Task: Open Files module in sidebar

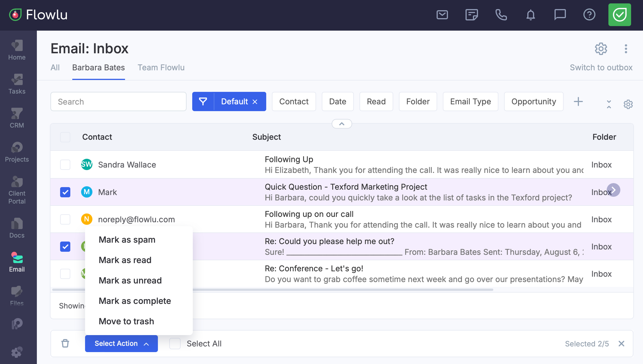Action: pos(17,296)
